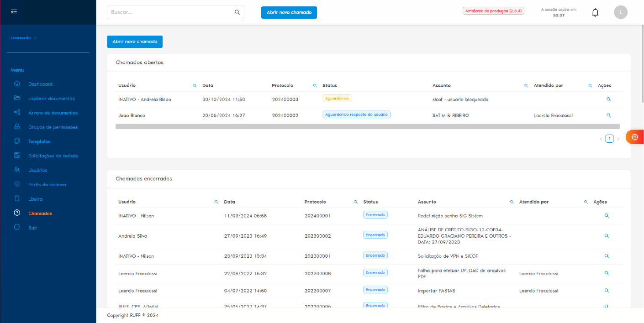644x323 pixels.
Task: Open Templates menu item
Action: pyautogui.click(x=39, y=141)
